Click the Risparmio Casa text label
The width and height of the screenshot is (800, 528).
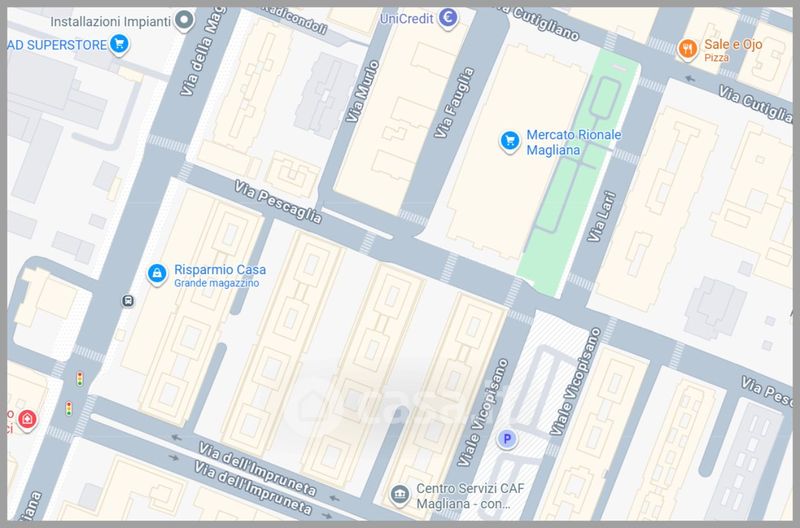(219, 270)
